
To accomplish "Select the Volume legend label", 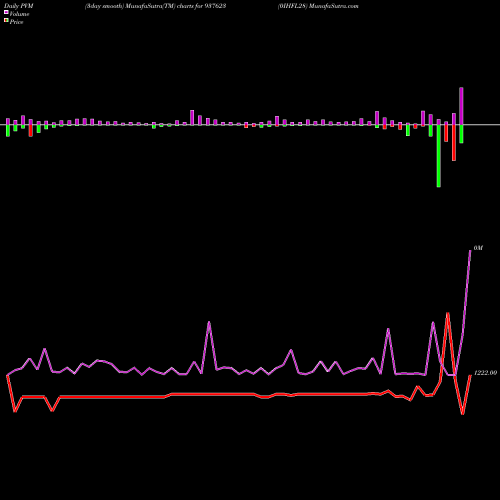I will [19, 14].
